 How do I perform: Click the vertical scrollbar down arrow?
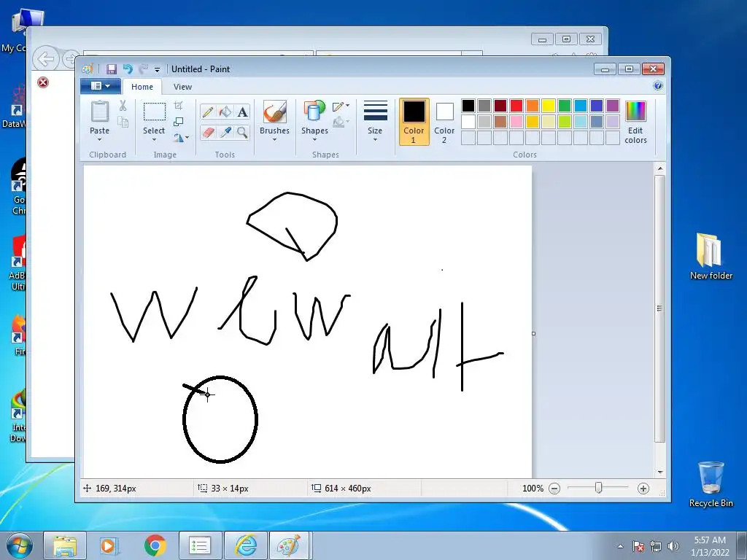click(659, 472)
